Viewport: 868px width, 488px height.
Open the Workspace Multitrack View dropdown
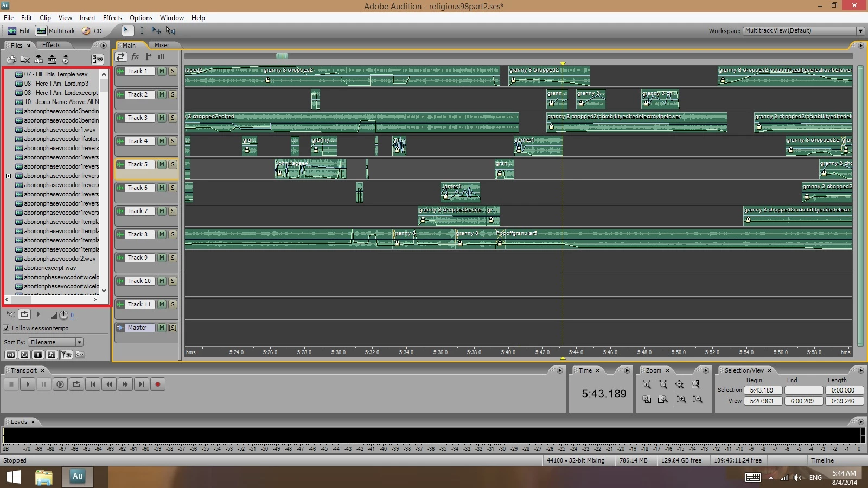coord(860,31)
